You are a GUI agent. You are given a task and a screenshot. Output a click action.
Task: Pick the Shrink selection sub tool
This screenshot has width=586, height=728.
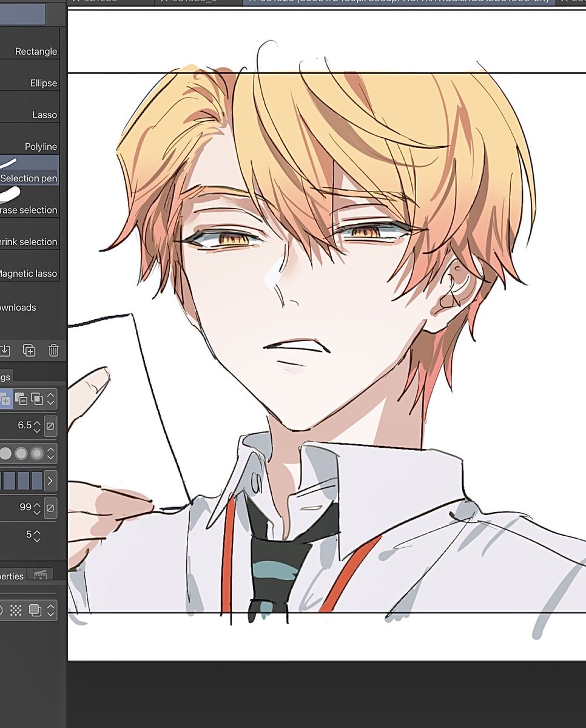pos(30,234)
